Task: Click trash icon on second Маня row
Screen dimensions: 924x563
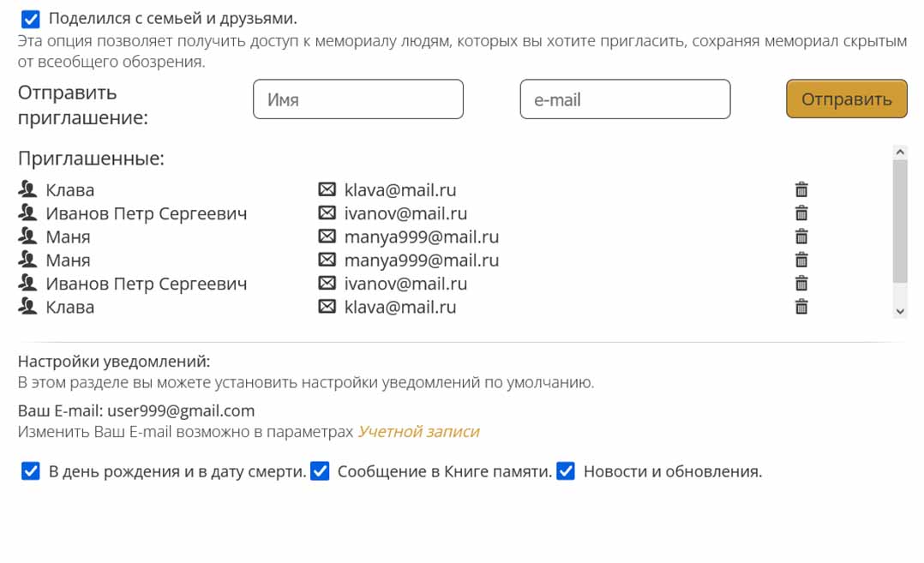Action: point(801,261)
